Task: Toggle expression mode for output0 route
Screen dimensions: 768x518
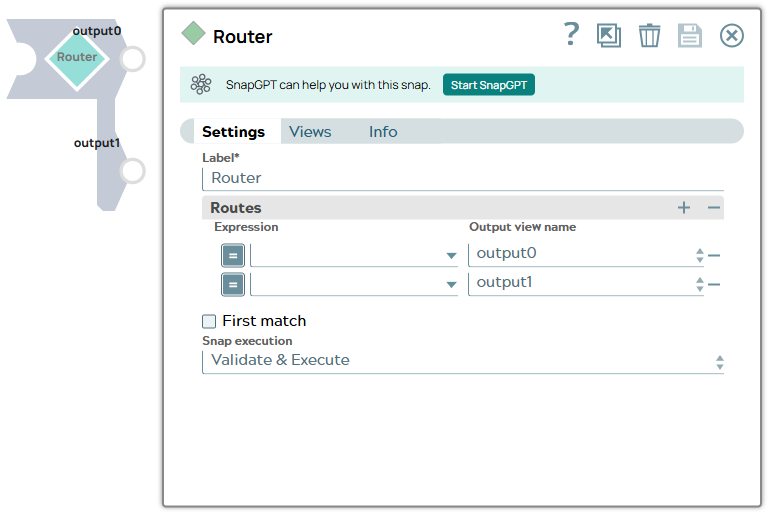Action: 232,255
